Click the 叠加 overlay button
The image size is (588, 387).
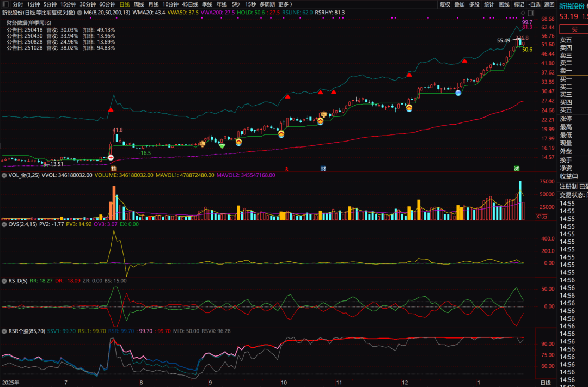click(x=460, y=4)
